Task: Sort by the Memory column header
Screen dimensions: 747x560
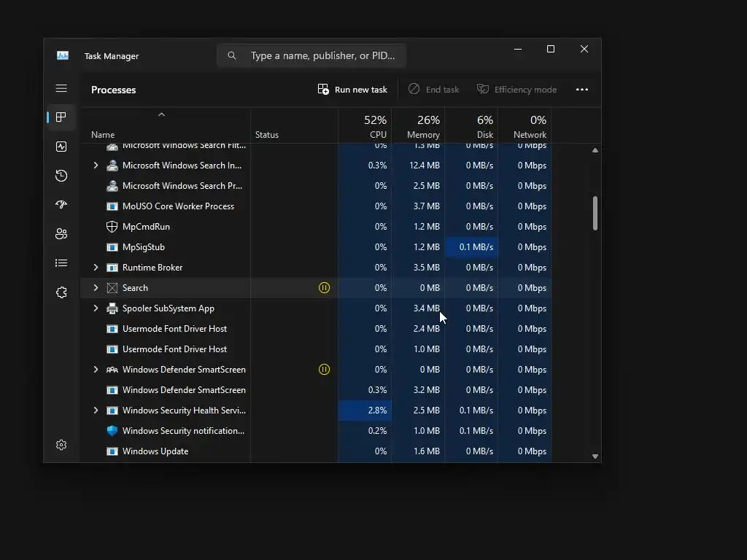Action: 418,127
